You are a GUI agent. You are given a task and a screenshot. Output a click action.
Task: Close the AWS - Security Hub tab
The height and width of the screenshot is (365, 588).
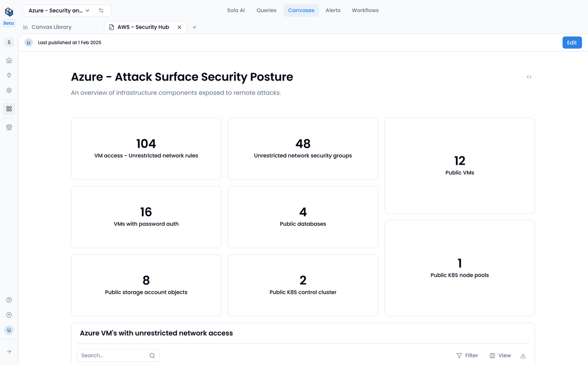pyautogui.click(x=179, y=28)
